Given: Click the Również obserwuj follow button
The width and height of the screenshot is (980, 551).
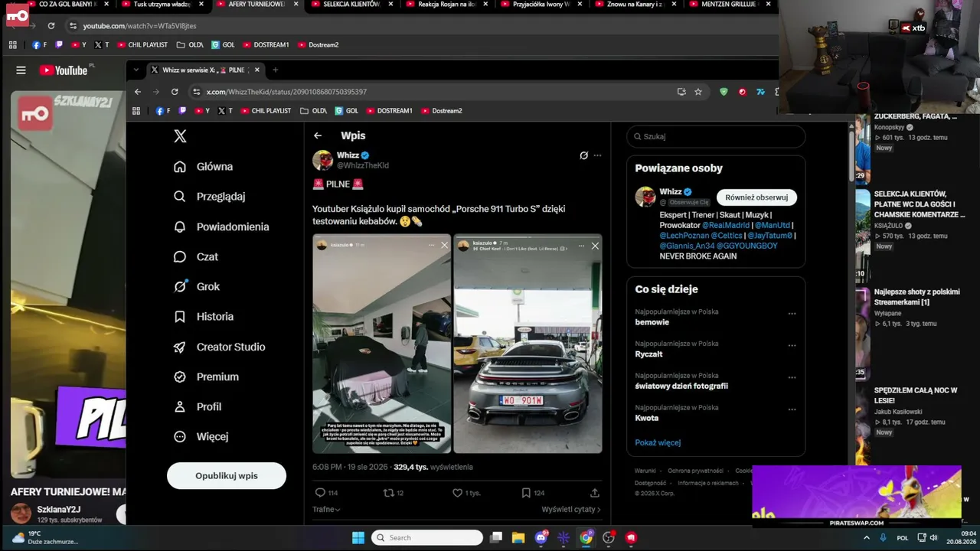Looking at the screenshot, I should click(x=756, y=197).
